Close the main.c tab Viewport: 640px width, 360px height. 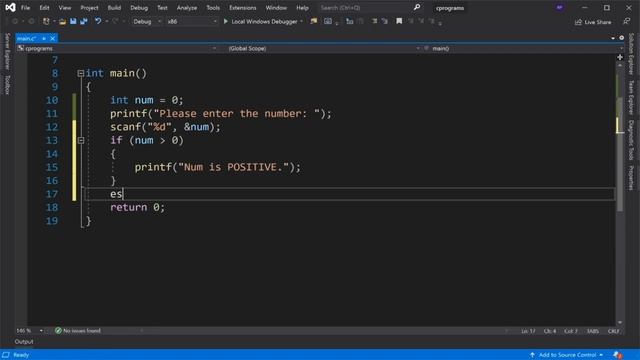(53, 38)
